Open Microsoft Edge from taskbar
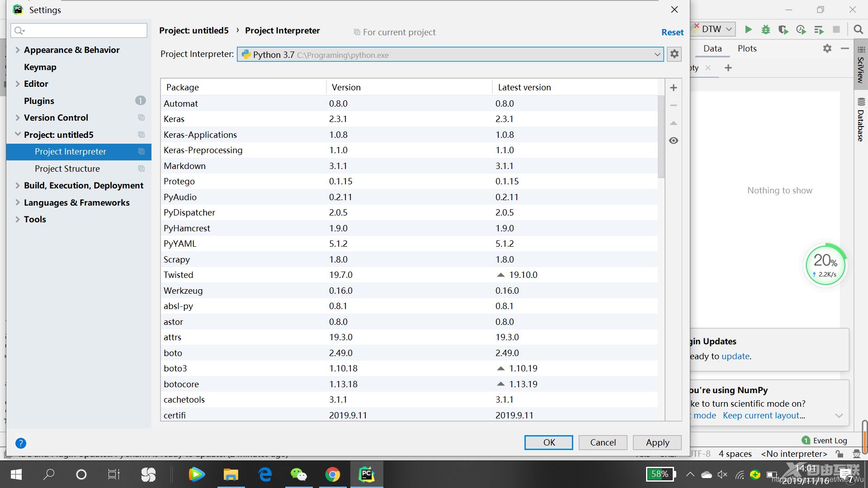Screen dimensions: 868x488 tap(265, 474)
